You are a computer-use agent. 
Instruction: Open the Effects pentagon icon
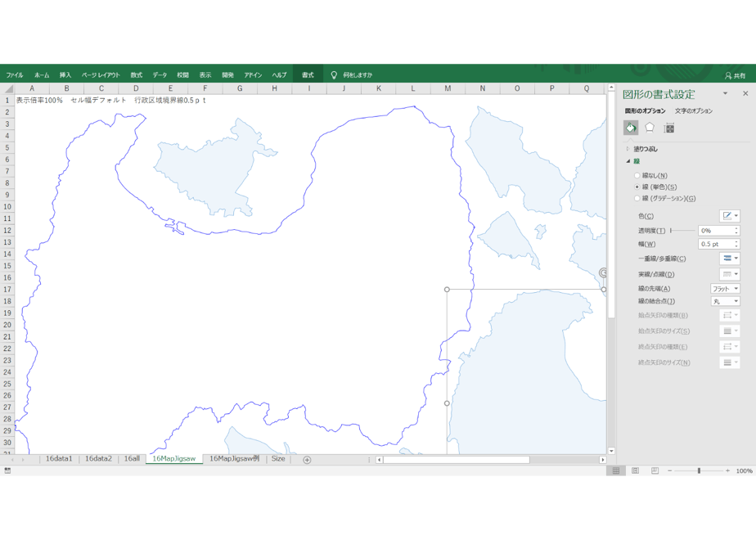(x=650, y=128)
